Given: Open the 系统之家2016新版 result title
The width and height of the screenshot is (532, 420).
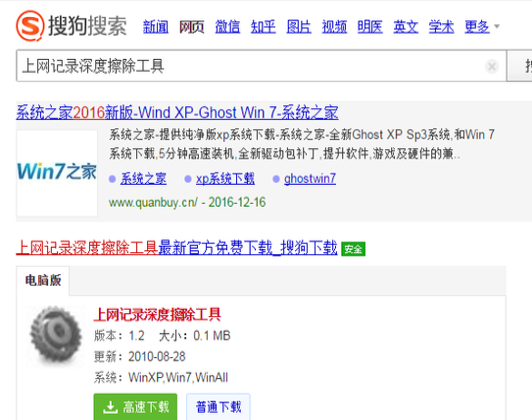Looking at the screenshot, I should pos(177,113).
